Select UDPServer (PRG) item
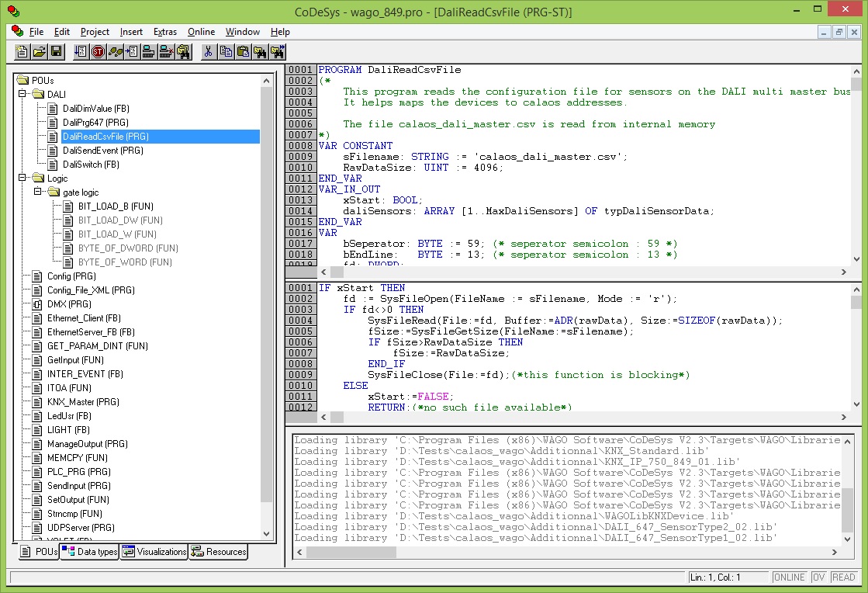The image size is (868, 593). (81, 528)
